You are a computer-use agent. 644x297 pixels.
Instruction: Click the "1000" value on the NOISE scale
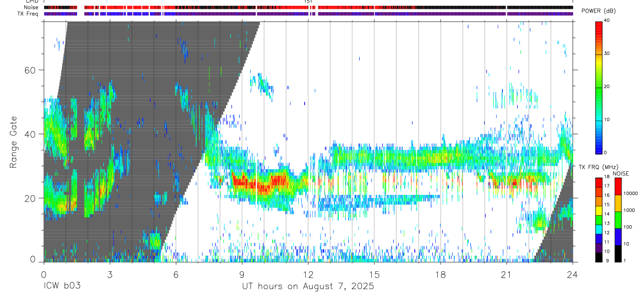tap(629, 210)
